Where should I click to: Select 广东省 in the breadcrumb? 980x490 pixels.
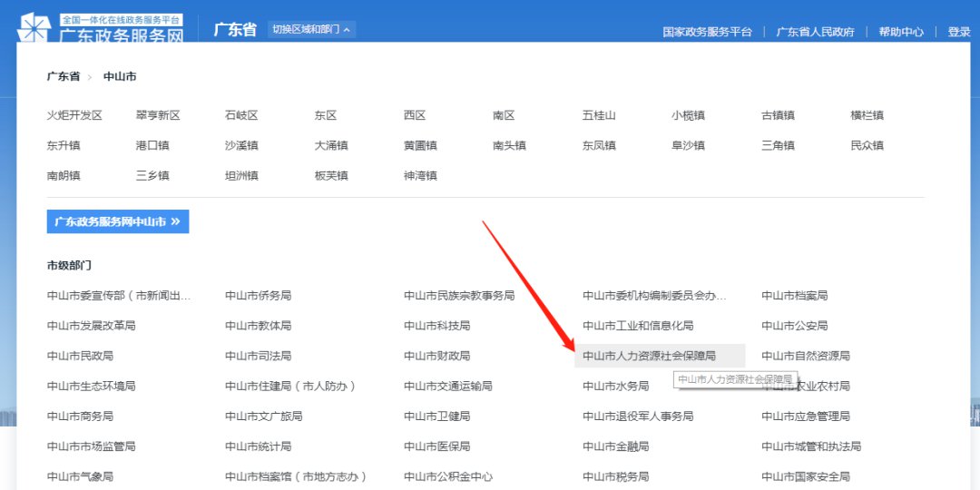click(x=64, y=77)
